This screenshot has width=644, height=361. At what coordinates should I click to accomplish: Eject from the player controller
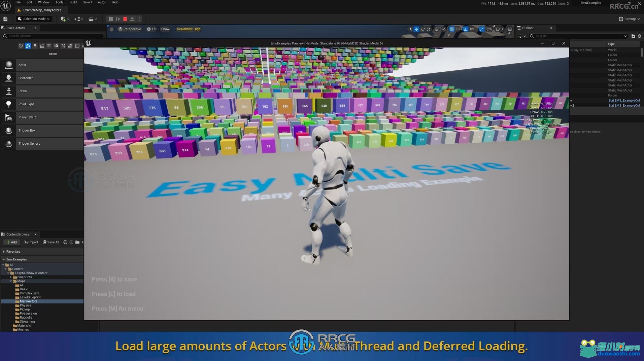tap(132, 19)
